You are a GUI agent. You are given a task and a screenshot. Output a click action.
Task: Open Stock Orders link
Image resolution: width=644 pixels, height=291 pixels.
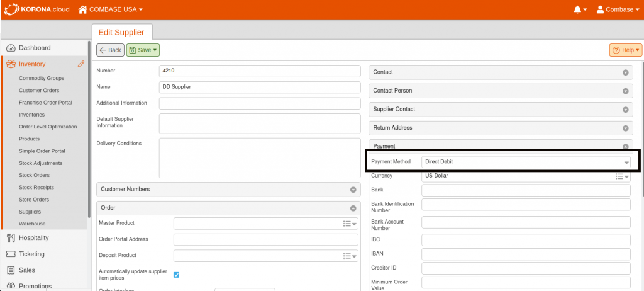pyautogui.click(x=34, y=175)
